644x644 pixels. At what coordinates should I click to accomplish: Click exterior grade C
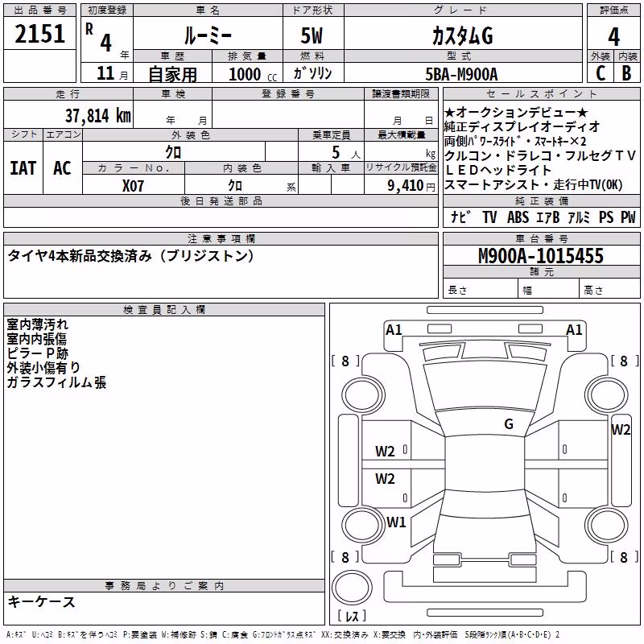point(601,73)
